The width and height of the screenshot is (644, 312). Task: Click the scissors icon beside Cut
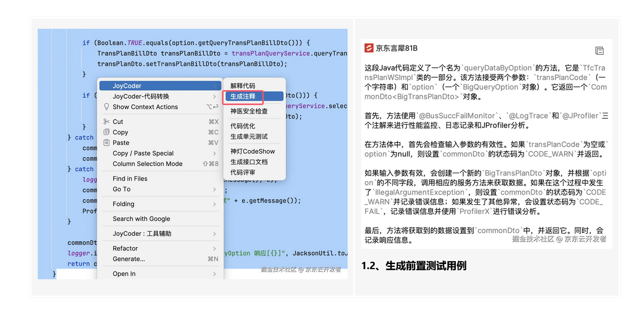click(106, 122)
